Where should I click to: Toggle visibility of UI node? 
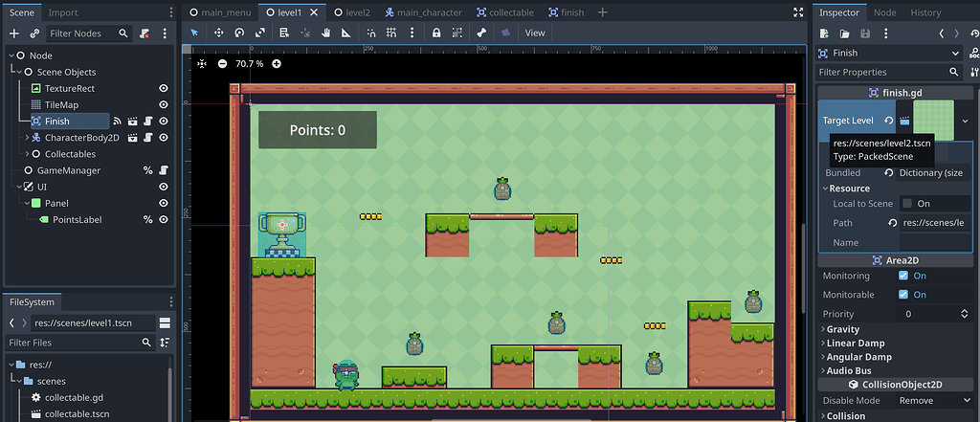tap(163, 187)
